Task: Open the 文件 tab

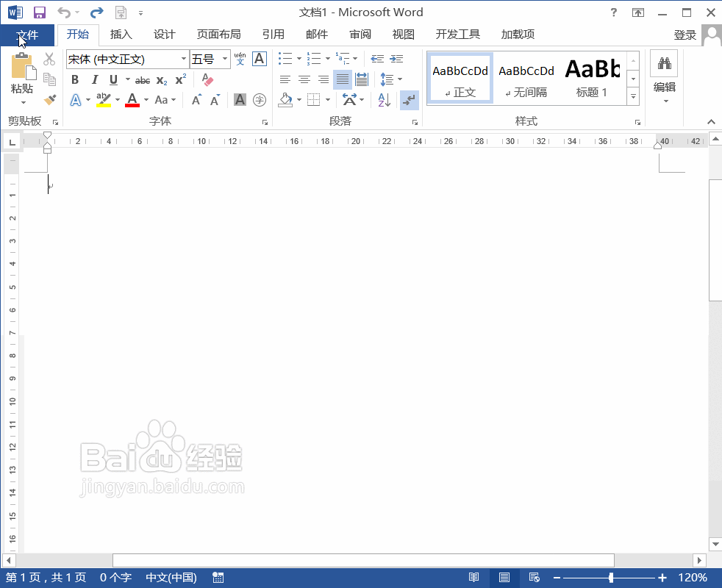Action: [x=27, y=35]
